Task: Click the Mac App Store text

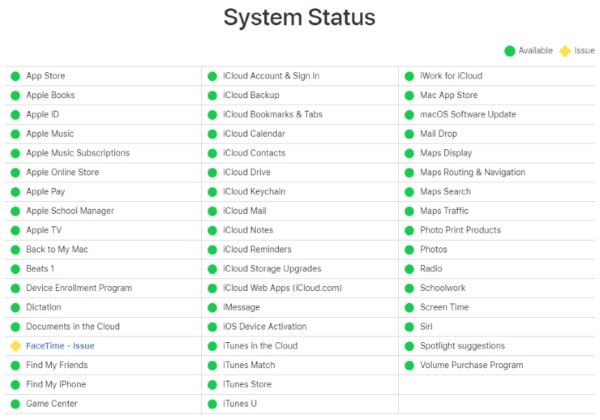Action: tap(449, 95)
